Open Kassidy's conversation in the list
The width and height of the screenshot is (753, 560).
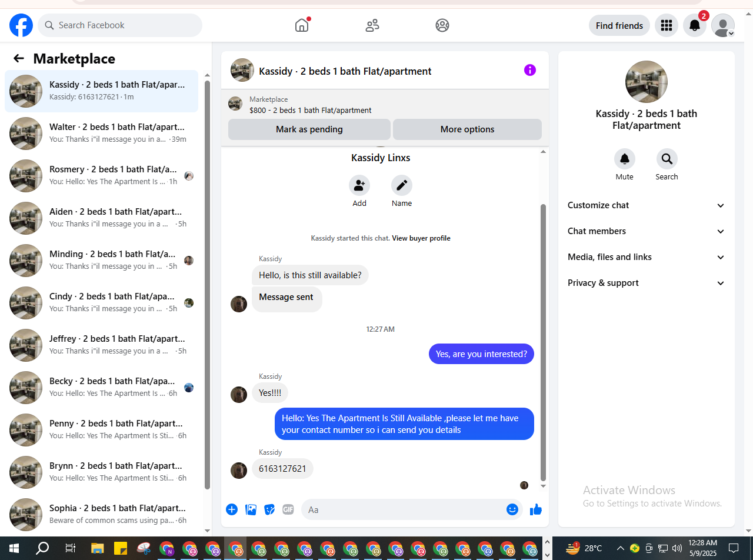[x=101, y=91]
